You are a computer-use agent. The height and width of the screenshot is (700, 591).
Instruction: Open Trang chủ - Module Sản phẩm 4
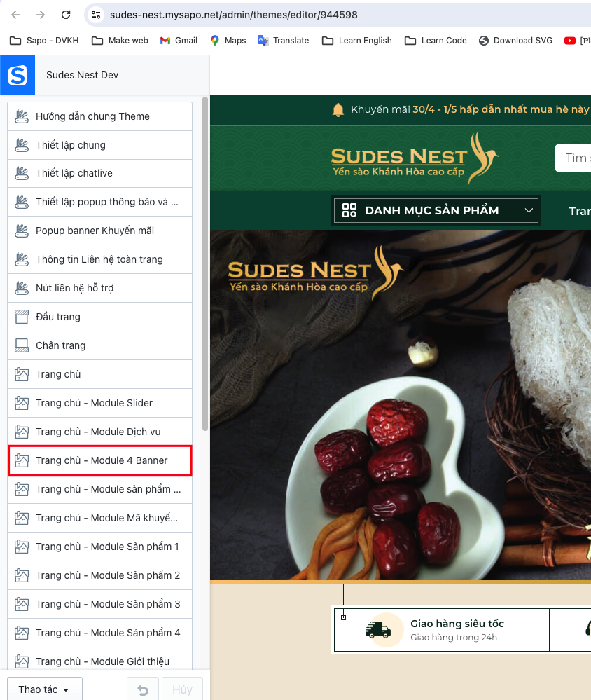coord(100,633)
